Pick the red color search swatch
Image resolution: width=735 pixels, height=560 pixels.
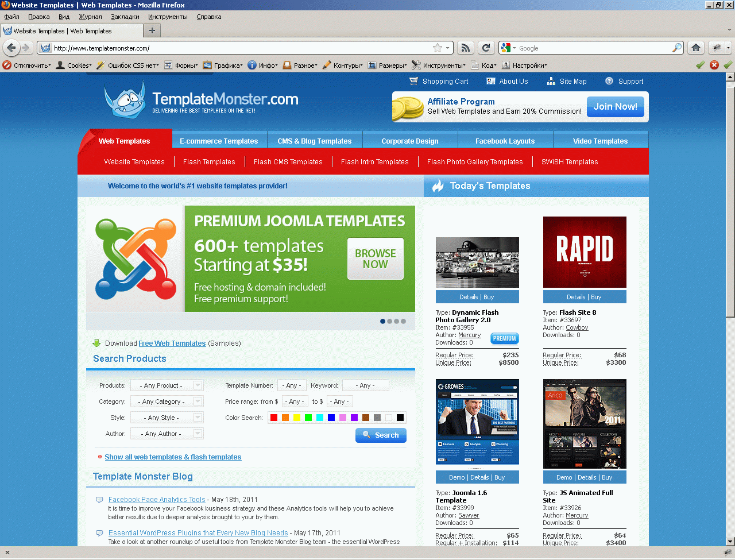(x=274, y=418)
